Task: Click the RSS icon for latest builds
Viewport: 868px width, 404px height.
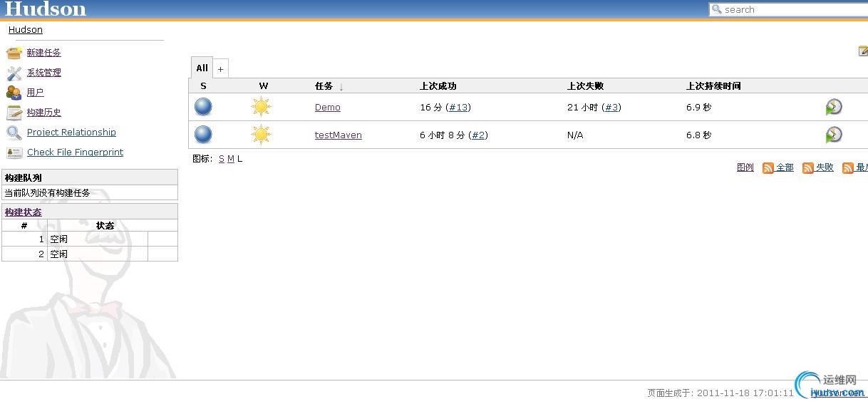Action: (x=848, y=168)
